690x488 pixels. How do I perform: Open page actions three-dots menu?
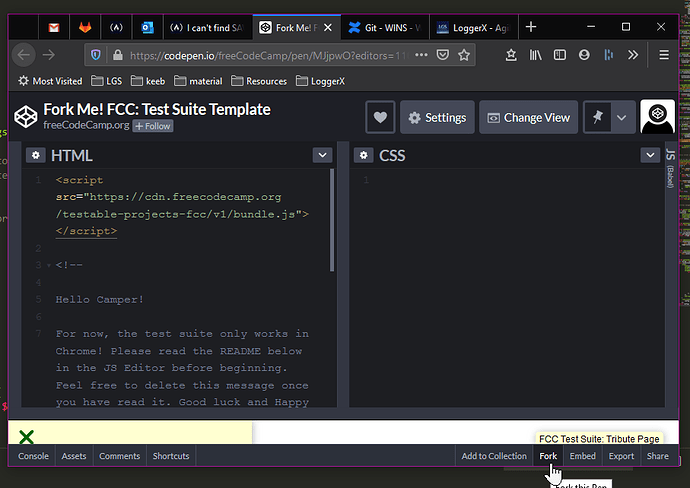(x=421, y=55)
